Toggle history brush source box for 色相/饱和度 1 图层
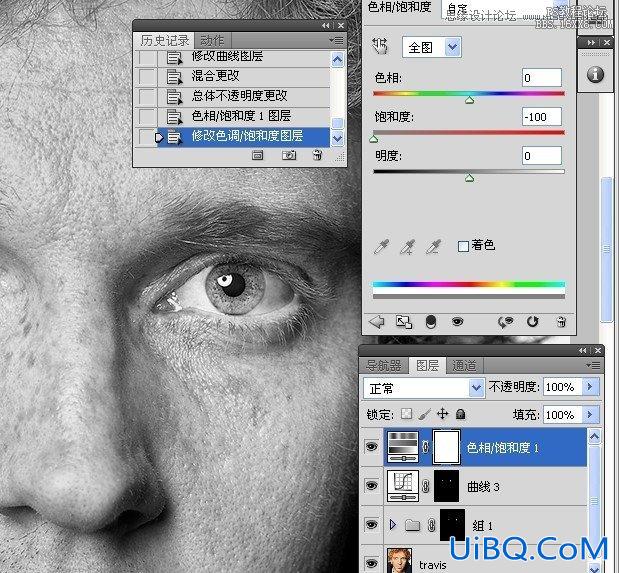Screen dimensions: 619x573 [x=147, y=116]
